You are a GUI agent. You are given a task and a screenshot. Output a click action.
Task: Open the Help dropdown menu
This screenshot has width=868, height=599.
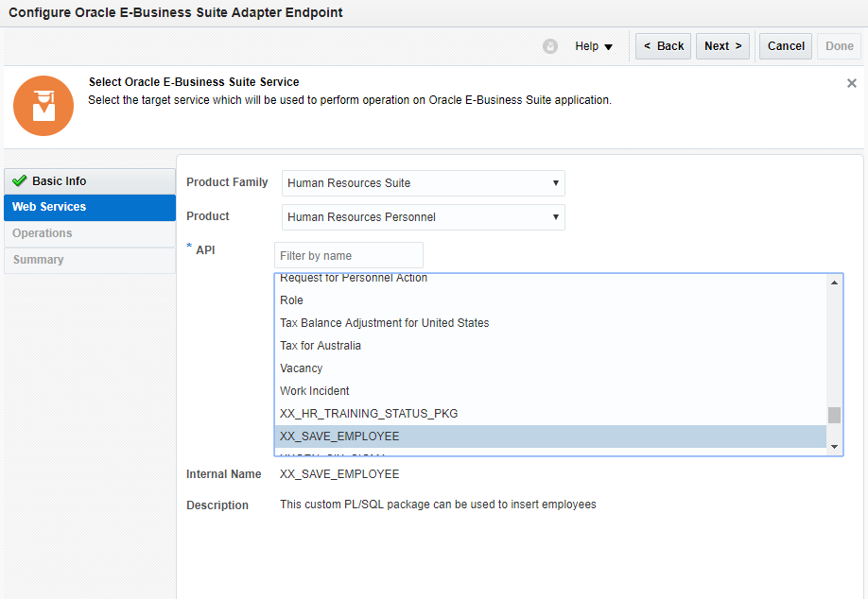pos(594,46)
